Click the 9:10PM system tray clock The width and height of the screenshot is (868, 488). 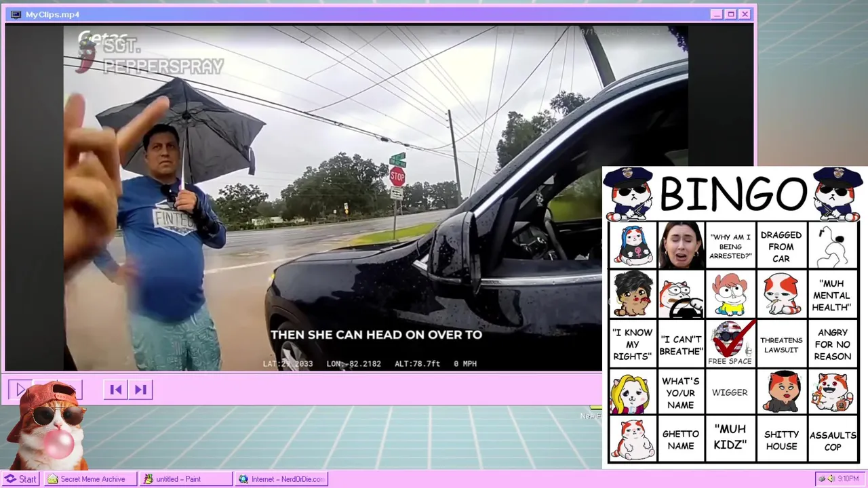coord(848,479)
